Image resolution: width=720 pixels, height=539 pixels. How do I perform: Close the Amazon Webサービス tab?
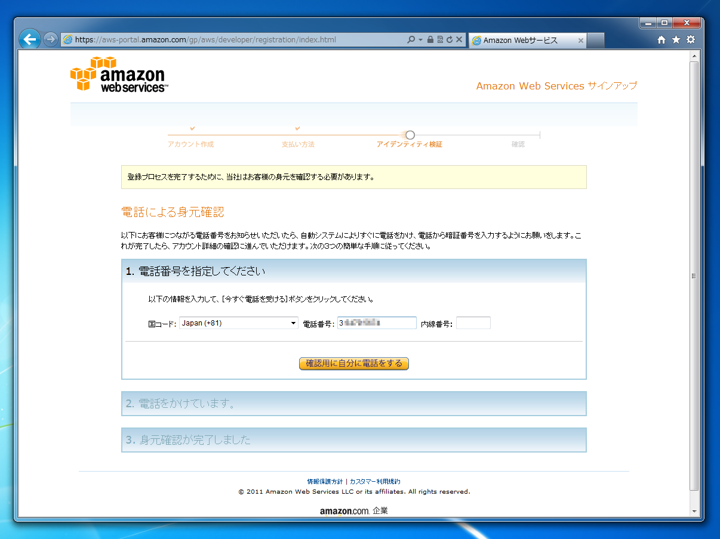580,40
